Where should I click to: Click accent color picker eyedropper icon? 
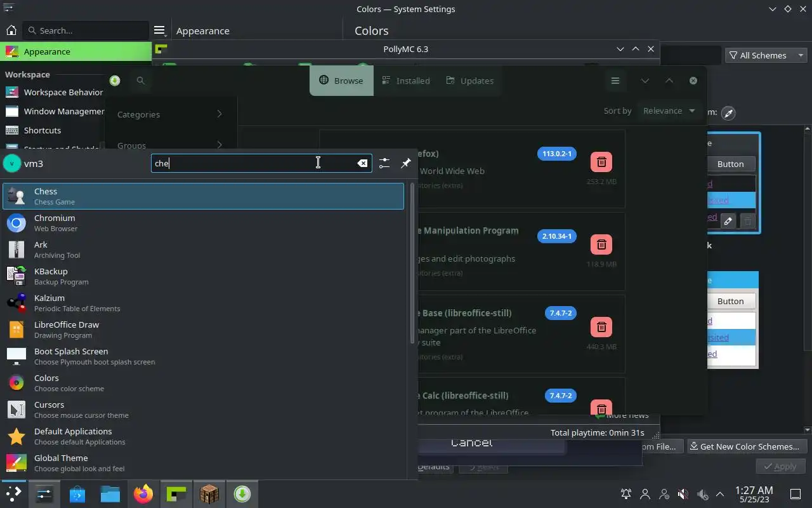(728, 112)
